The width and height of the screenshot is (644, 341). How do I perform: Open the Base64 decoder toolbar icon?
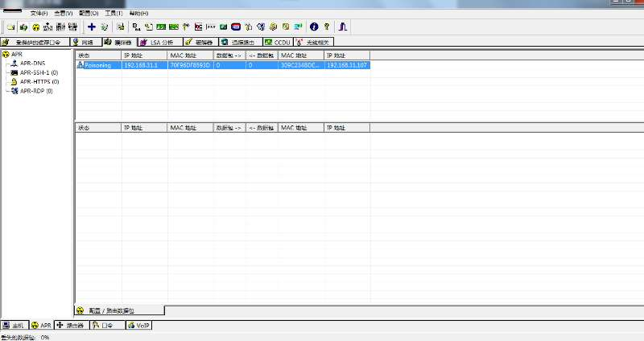[136, 27]
